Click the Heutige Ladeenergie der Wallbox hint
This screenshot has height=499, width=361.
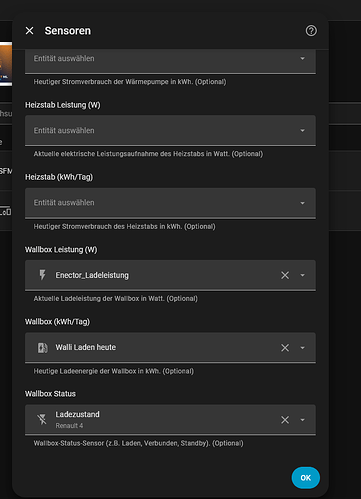113,371
